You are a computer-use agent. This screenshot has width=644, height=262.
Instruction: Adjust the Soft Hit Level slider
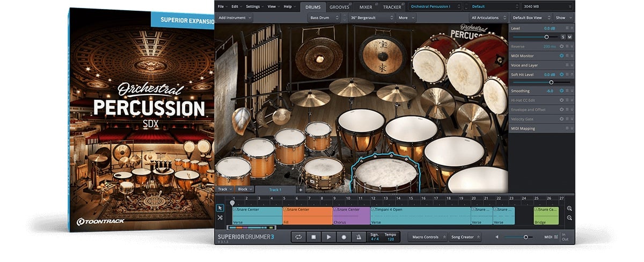551,82
